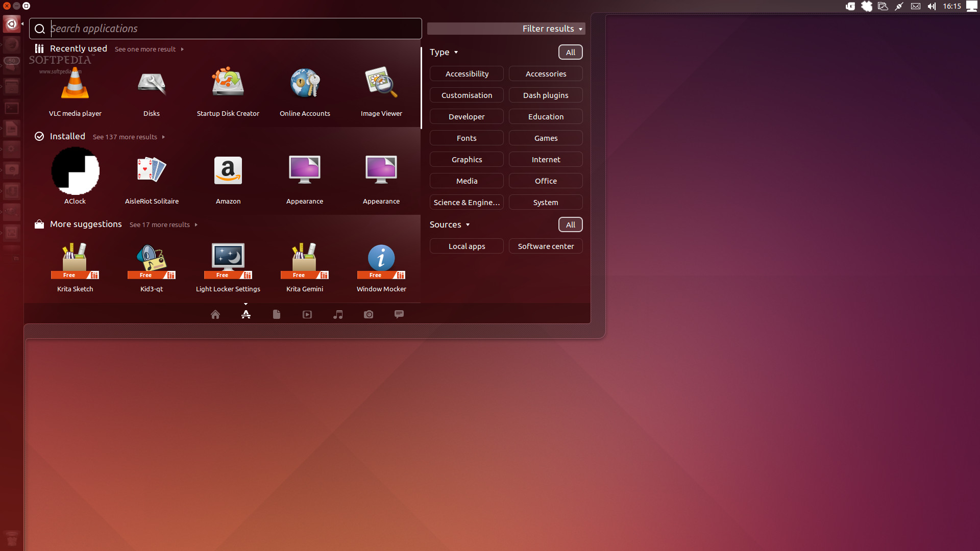The width and height of the screenshot is (980, 551).
Task: Open the Amazon app
Action: pyautogui.click(x=228, y=179)
